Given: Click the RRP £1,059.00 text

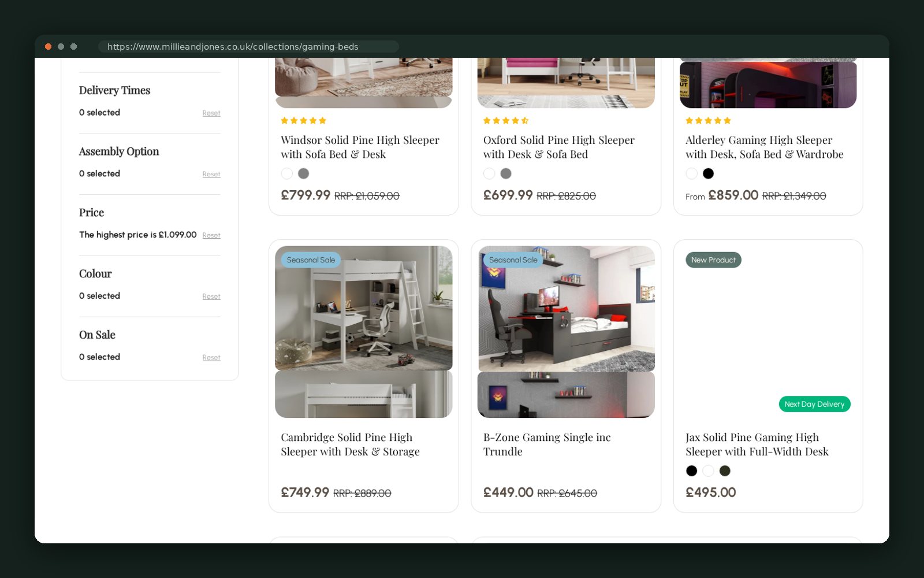Looking at the screenshot, I should pos(367,197).
